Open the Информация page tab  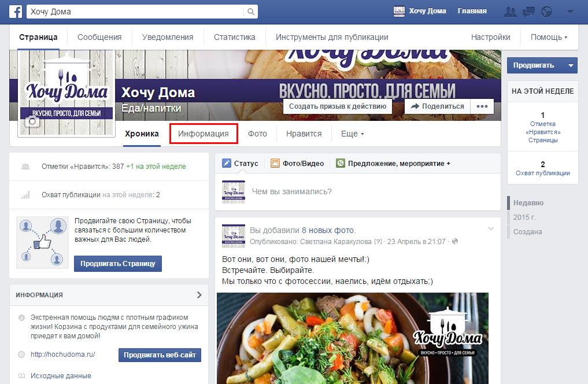click(204, 134)
